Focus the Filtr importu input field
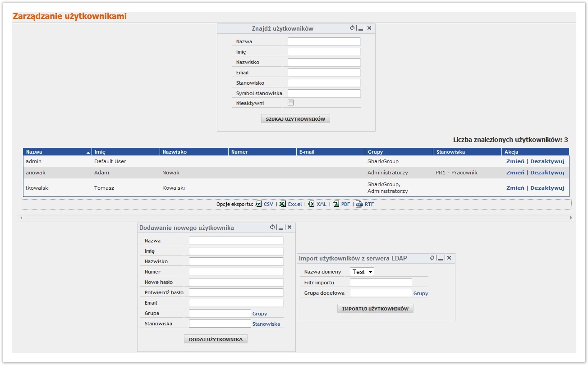The width and height of the screenshot is (588, 365). pos(381,283)
